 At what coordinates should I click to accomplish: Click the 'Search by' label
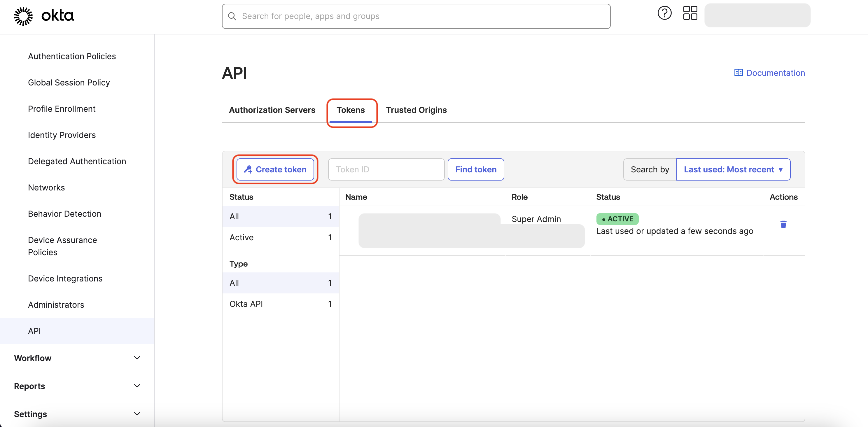point(650,169)
